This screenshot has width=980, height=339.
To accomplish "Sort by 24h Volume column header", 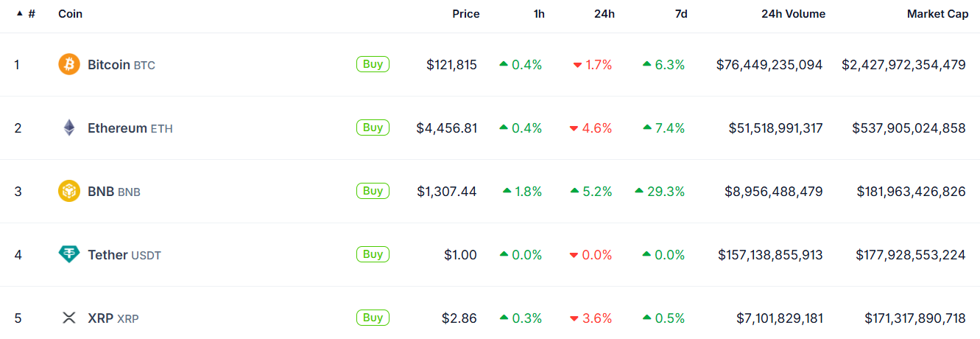I will click(x=793, y=14).
